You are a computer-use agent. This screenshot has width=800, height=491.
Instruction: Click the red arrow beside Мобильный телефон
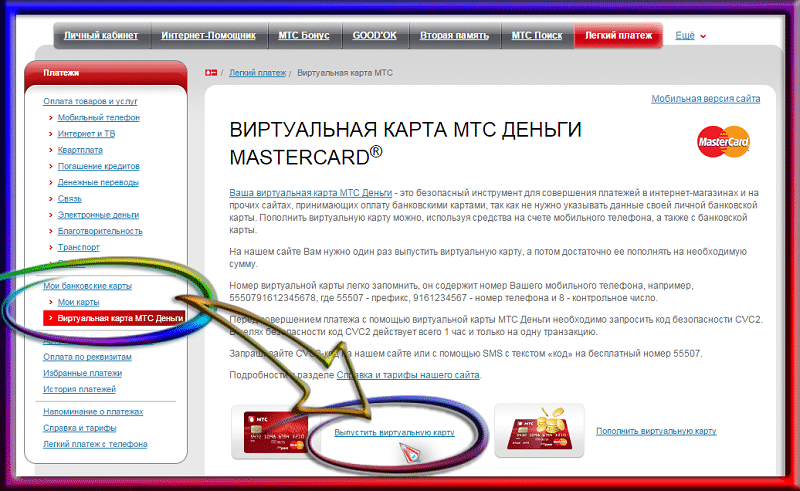pos(51,118)
